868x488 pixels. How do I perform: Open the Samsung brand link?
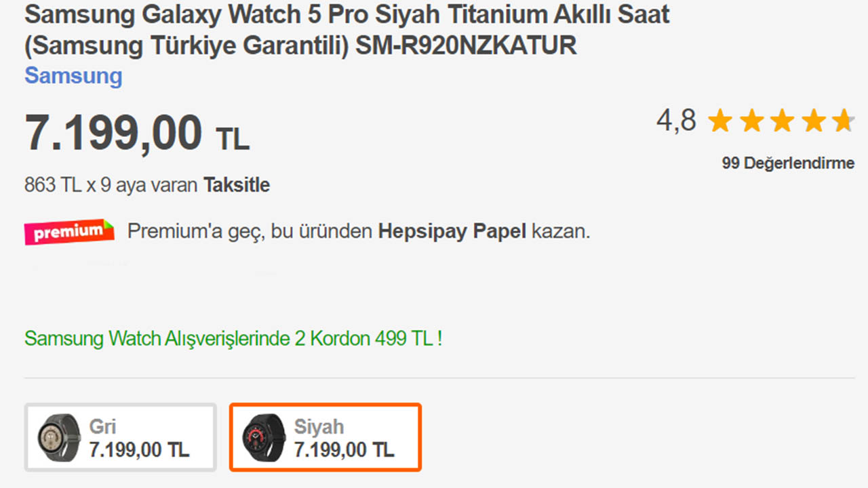click(x=73, y=76)
